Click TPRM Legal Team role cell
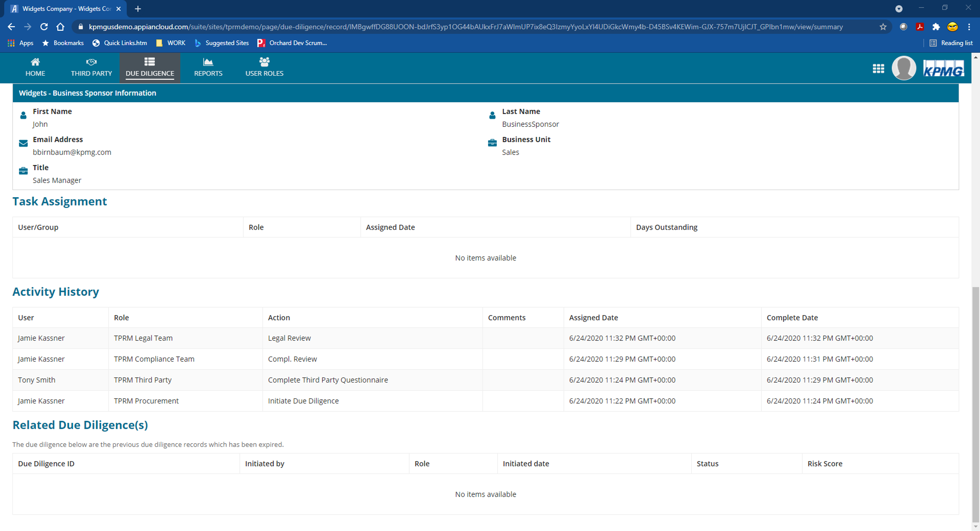The width and height of the screenshot is (980, 531). (x=186, y=338)
